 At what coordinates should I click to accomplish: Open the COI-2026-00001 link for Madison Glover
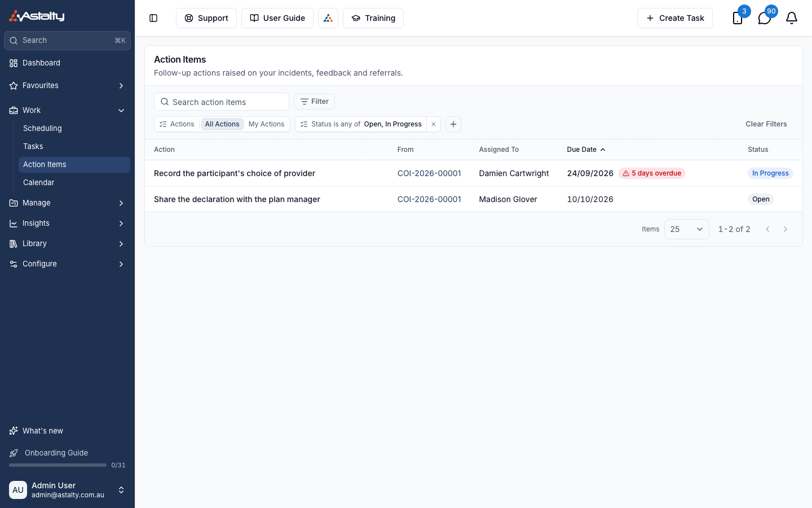(429, 199)
